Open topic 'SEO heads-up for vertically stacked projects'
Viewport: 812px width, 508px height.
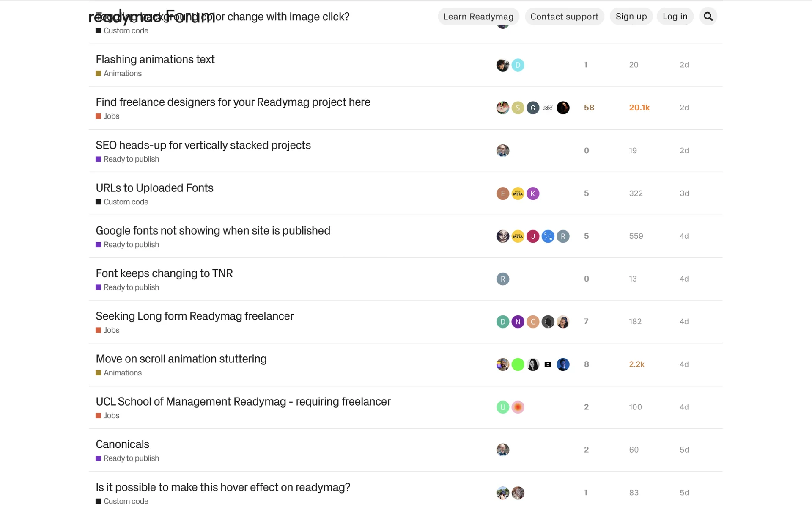[x=203, y=145]
